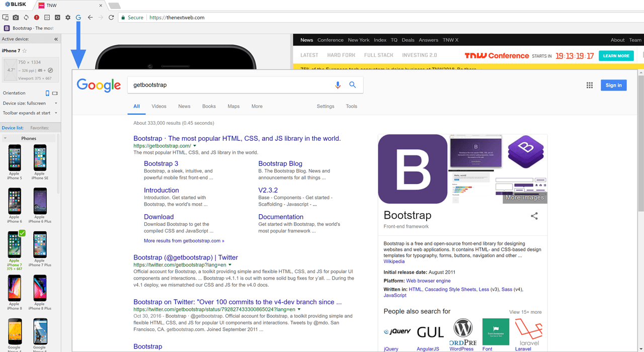
Task: Open the auto-refresh tool in the toolbar
Action: (x=26, y=17)
